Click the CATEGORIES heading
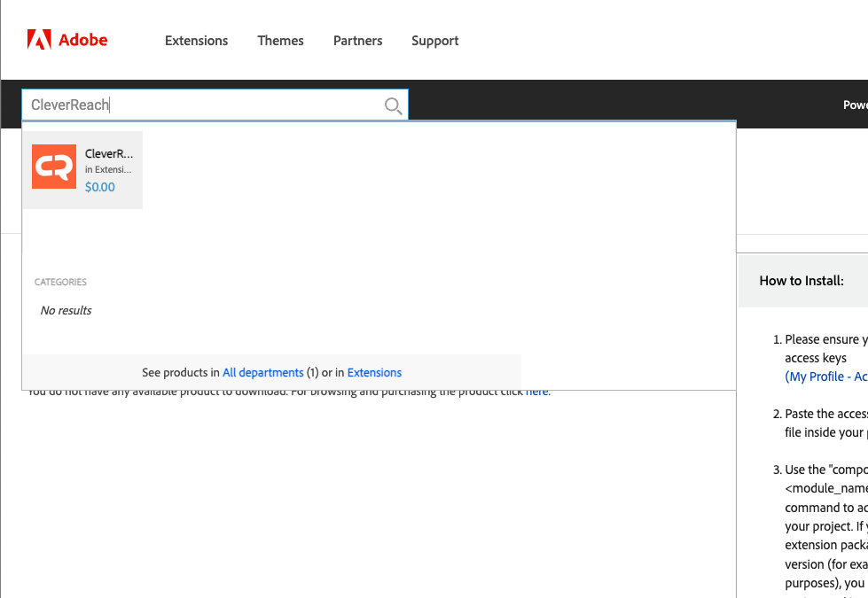 [x=60, y=282]
